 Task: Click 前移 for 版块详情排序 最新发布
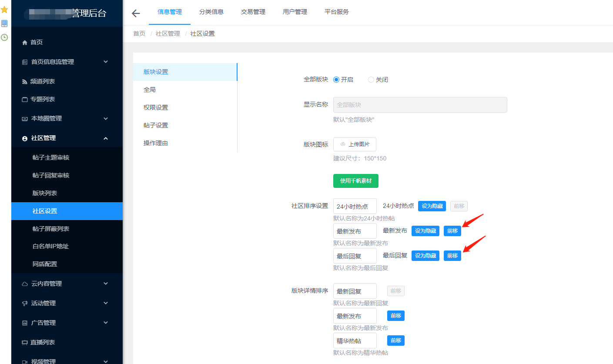[396, 316]
